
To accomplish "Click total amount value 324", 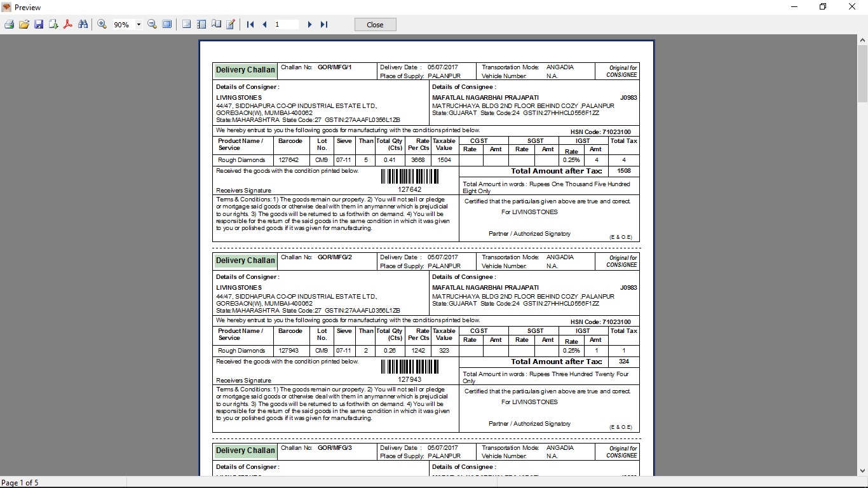I will [624, 362].
